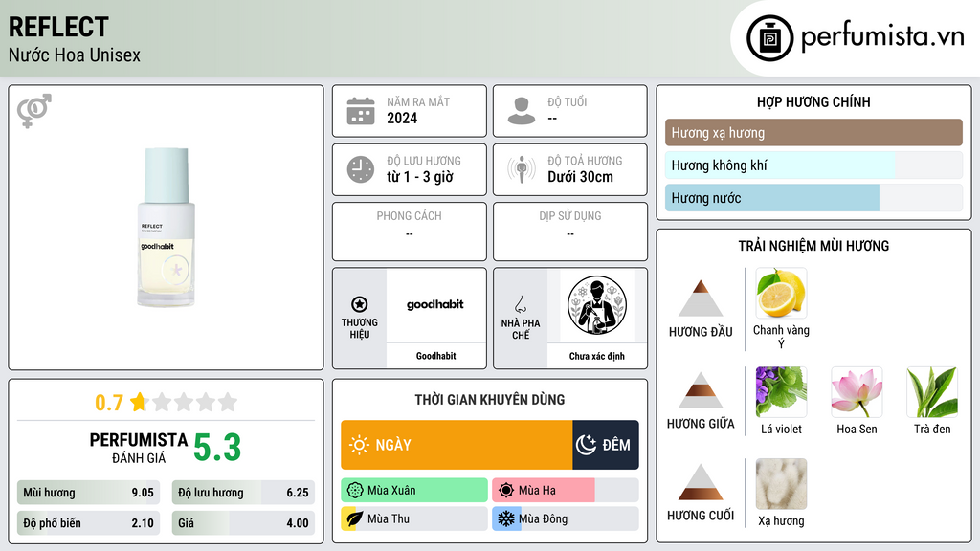Viewport: 980px width, 551px height.
Task: Click the top note pyramid icon
Action: coord(701,298)
